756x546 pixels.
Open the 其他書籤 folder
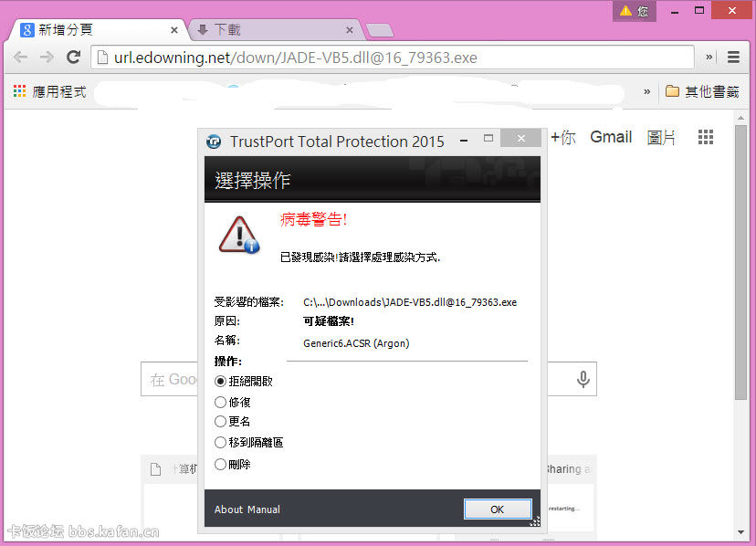click(702, 91)
